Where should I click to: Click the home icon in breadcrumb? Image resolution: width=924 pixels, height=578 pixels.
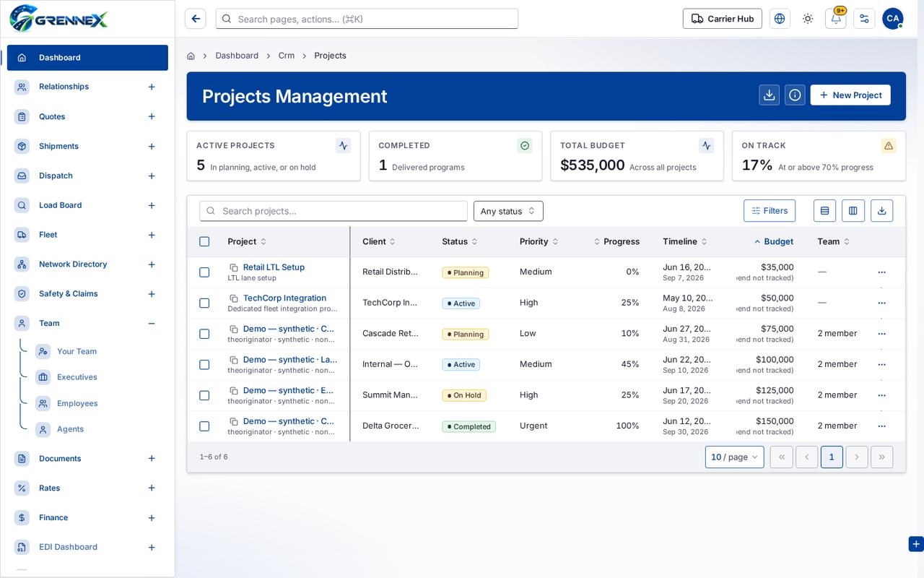[191, 56]
